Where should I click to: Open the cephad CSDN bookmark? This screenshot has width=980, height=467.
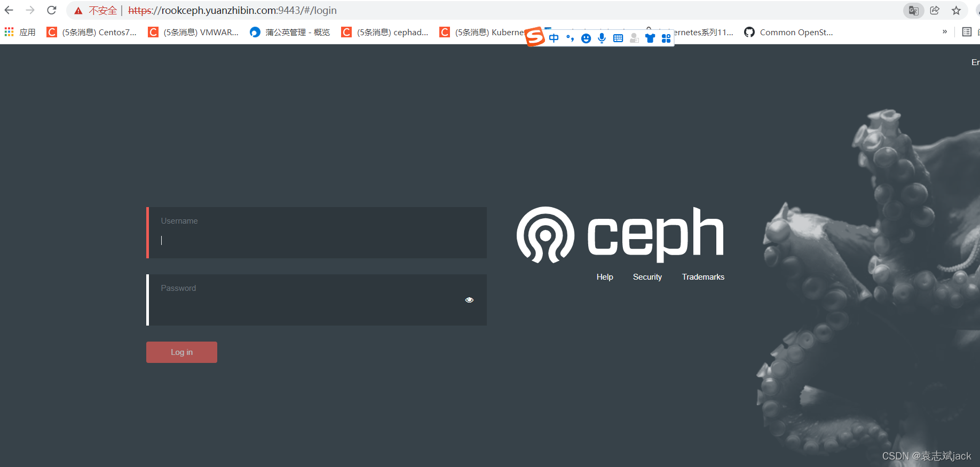[x=385, y=32]
